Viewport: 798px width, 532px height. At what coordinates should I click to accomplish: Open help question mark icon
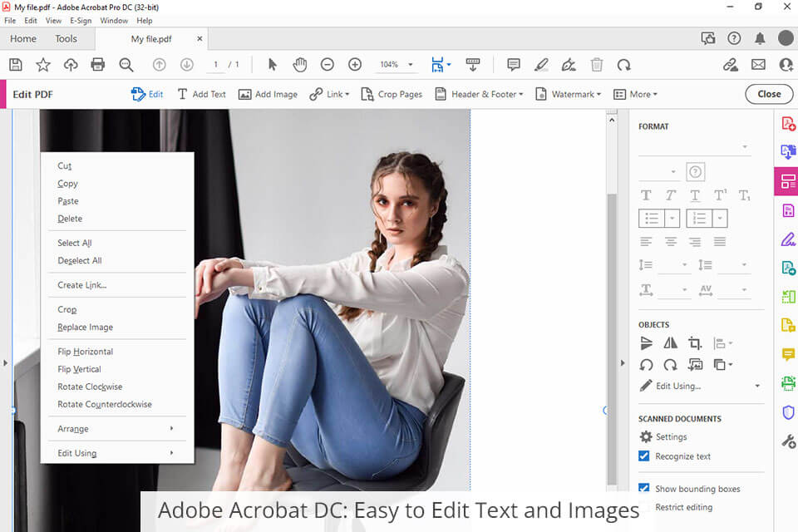point(734,38)
